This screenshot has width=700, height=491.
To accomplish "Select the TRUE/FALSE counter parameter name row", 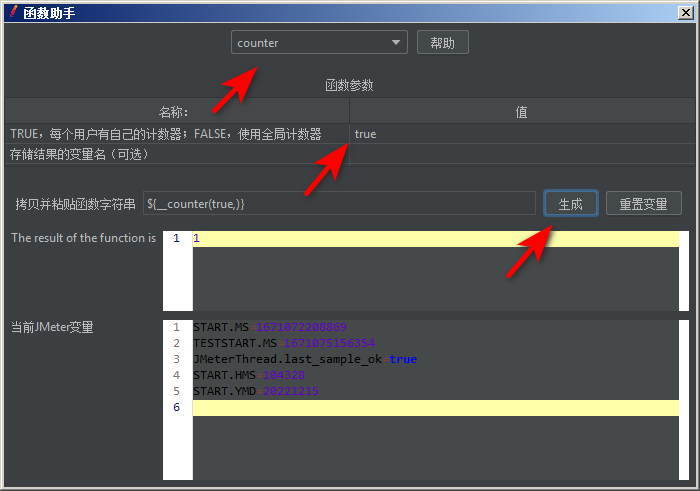I will pos(166,133).
